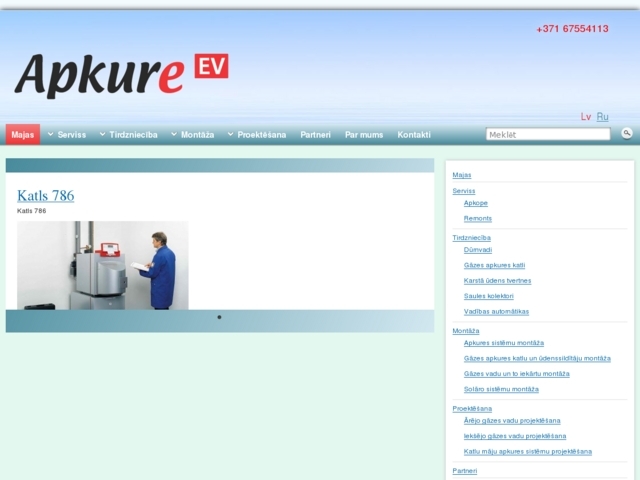The image size is (640, 480).
Task: Open the Katls 786 heading link
Action: 46,196
